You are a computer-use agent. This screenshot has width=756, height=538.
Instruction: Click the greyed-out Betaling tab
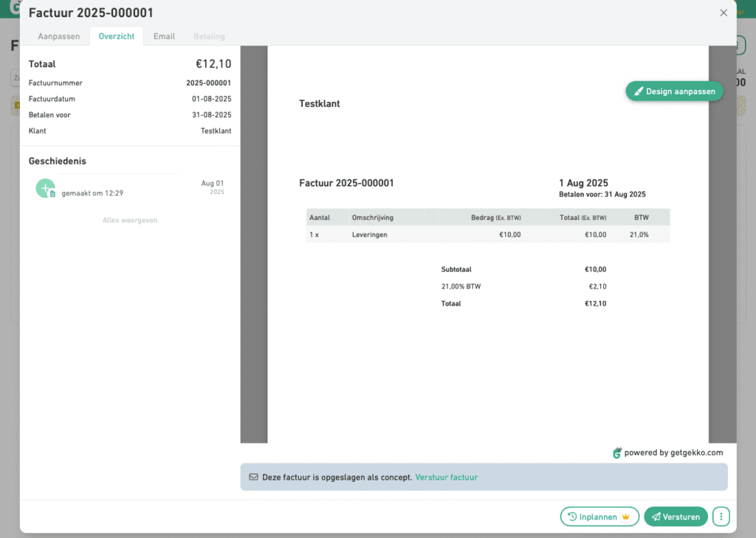(x=209, y=36)
